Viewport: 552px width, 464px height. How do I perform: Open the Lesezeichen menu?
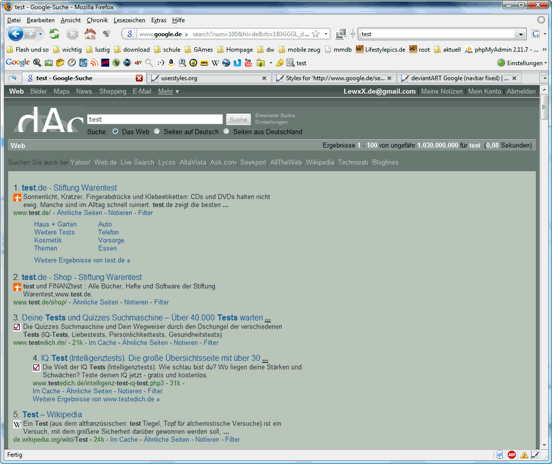click(x=129, y=20)
